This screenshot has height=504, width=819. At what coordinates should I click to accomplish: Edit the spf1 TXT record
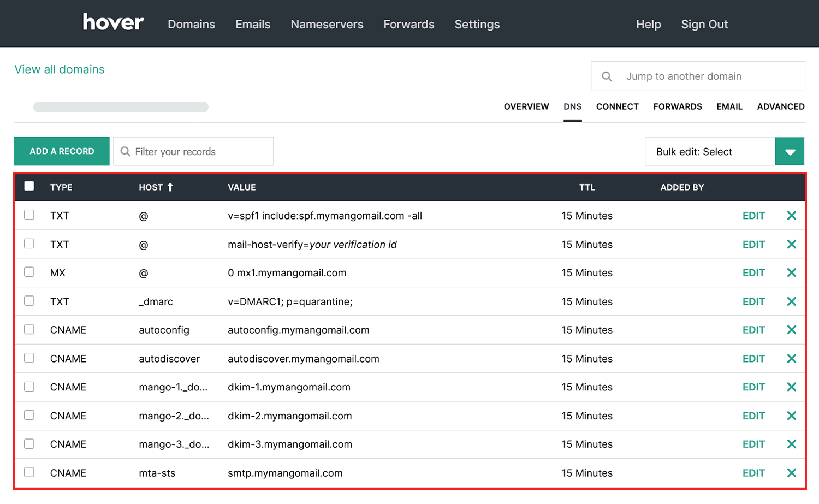click(x=753, y=216)
